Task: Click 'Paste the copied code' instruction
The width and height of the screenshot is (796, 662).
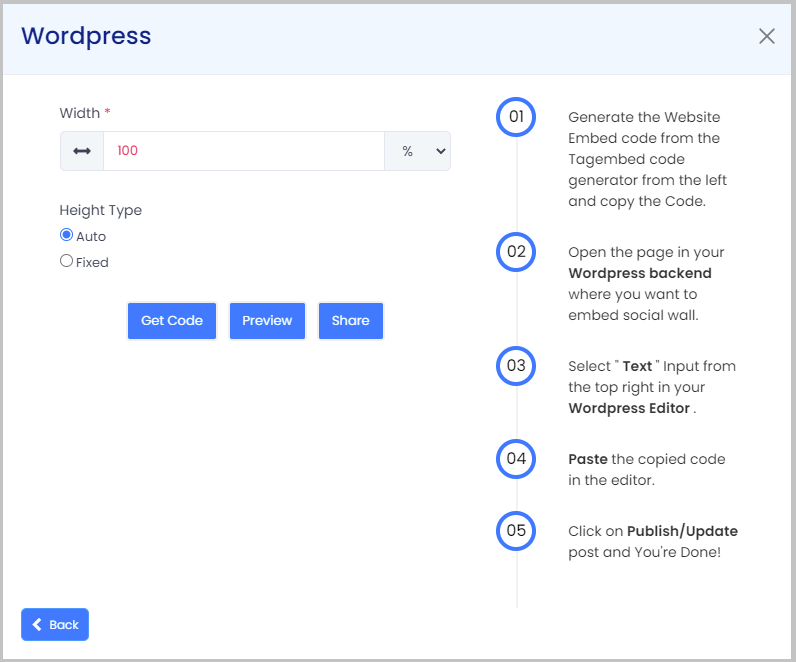Action: click(647, 470)
